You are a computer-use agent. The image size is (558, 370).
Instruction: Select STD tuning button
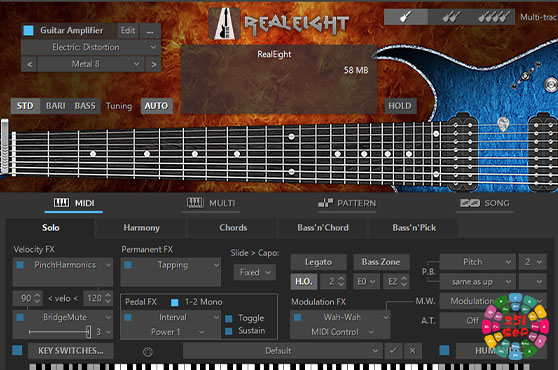coord(25,106)
